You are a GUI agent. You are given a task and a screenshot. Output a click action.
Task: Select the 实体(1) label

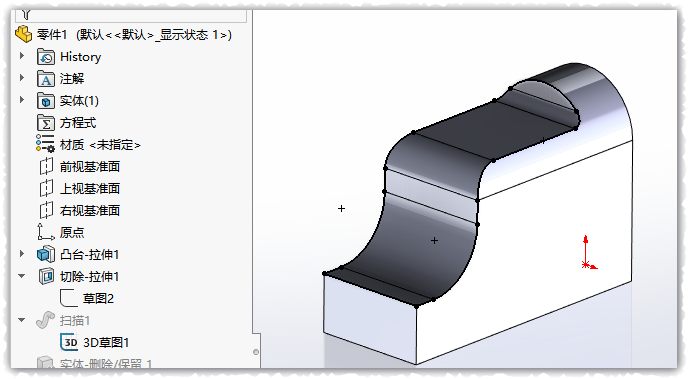pyautogui.click(x=79, y=101)
